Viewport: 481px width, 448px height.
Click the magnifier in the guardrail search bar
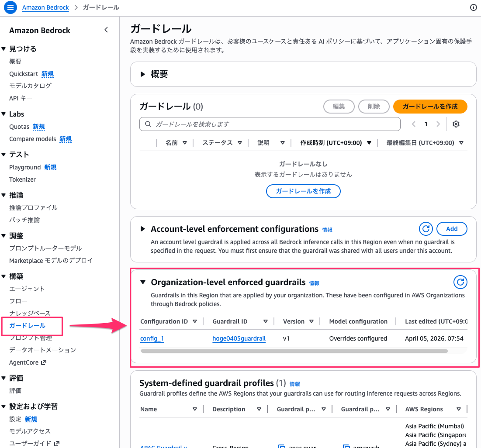tap(148, 124)
